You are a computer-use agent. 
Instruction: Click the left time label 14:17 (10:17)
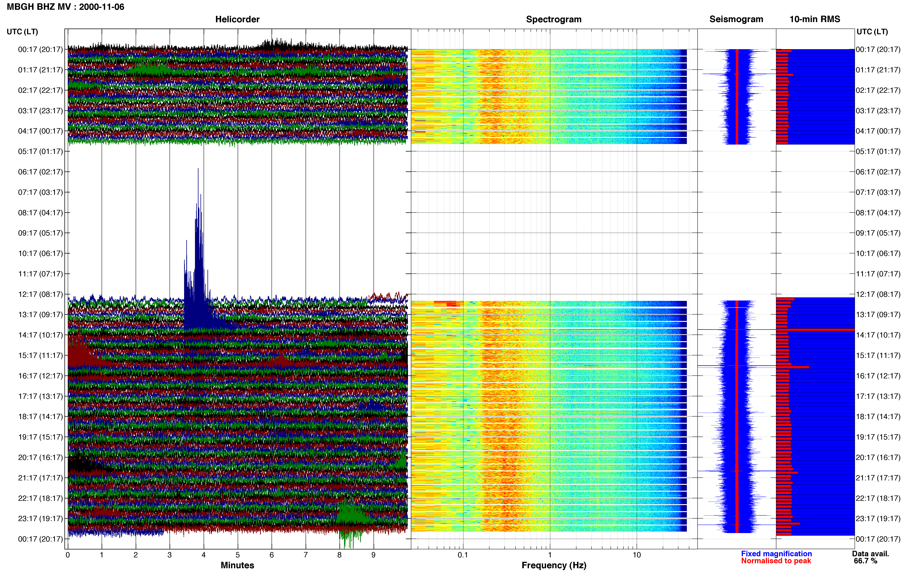coord(41,335)
